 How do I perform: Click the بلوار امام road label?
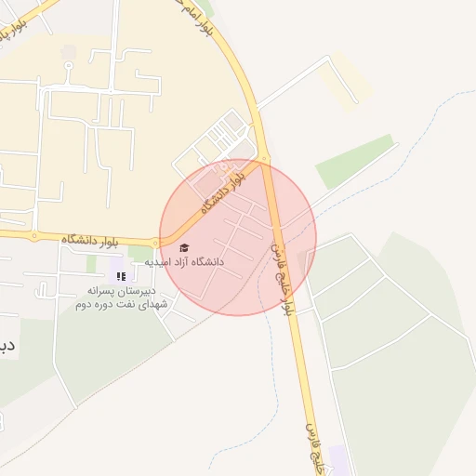(x=194, y=17)
